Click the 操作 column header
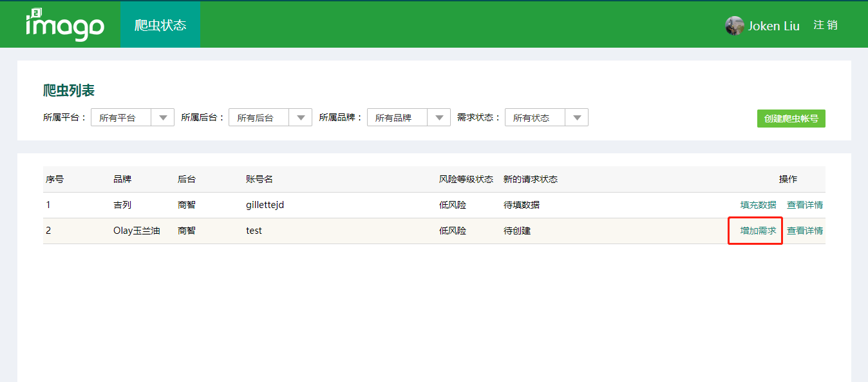The height and width of the screenshot is (382, 868). coord(788,179)
